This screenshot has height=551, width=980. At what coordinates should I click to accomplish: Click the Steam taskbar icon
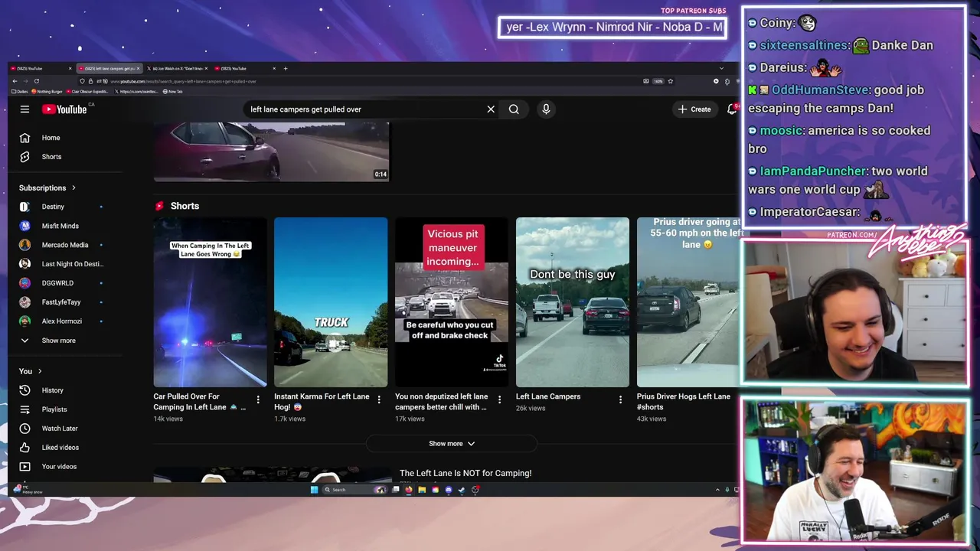[x=462, y=490]
